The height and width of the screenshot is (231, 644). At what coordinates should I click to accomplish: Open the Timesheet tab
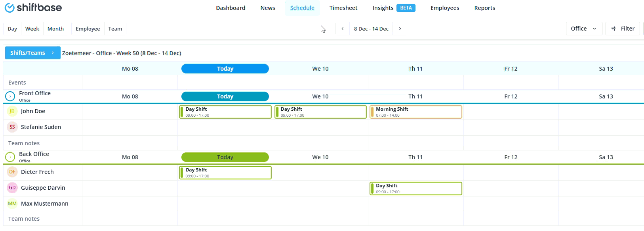(x=343, y=8)
